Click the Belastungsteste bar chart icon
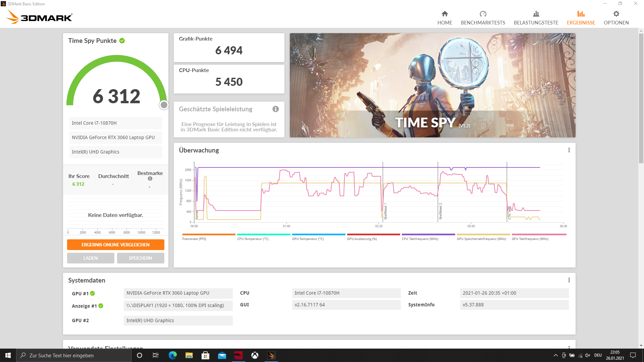 (536, 14)
